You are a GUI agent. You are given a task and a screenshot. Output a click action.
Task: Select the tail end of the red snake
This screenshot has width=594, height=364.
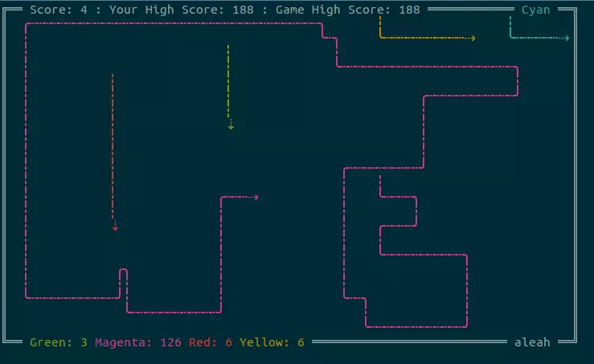click(x=113, y=76)
